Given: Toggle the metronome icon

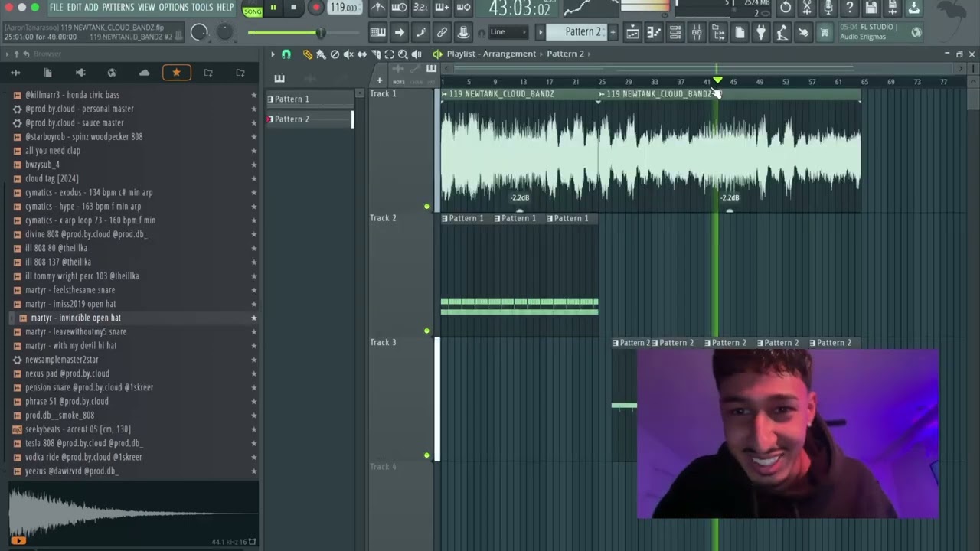Looking at the screenshot, I should (378, 8).
